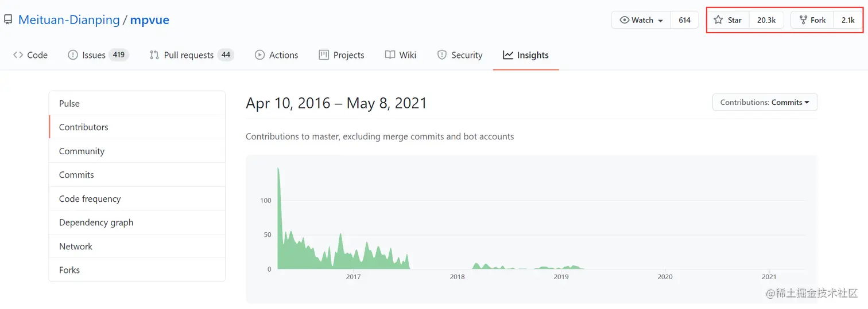Click the repository book icon
868x309 pixels.
click(8, 20)
